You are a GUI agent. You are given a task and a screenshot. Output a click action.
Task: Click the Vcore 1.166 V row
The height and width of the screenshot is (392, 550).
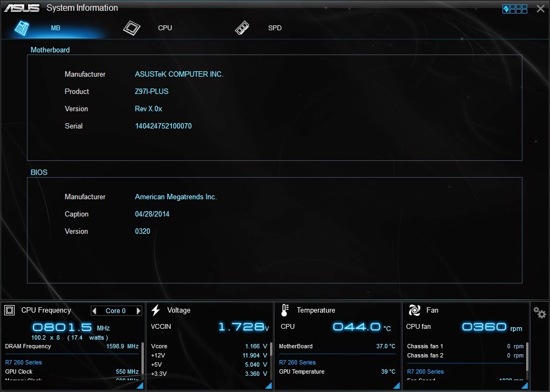coord(209,347)
